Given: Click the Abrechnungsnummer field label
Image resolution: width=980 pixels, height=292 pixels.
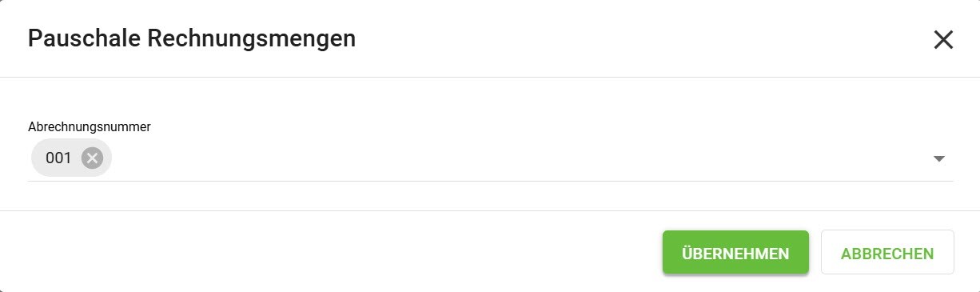Looking at the screenshot, I should [90, 126].
